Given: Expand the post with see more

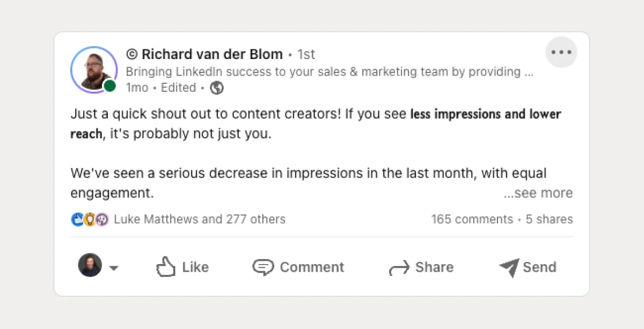Looking at the screenshot, I should (x=537, y=193).
